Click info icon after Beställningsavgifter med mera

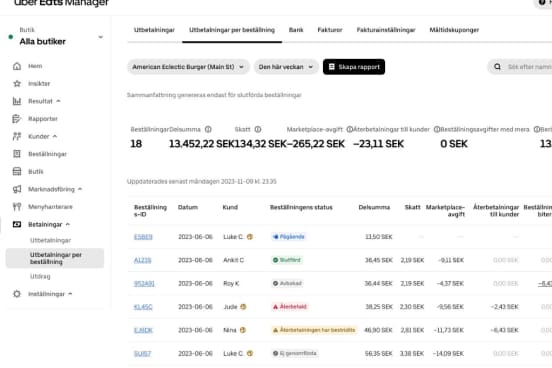(537, 129)
